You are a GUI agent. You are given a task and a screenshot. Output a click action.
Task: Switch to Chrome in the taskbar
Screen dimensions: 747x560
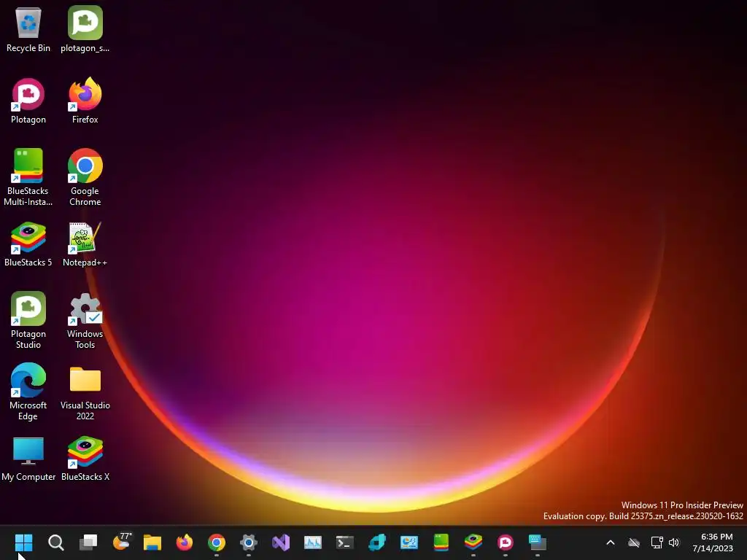pos(216,542)
